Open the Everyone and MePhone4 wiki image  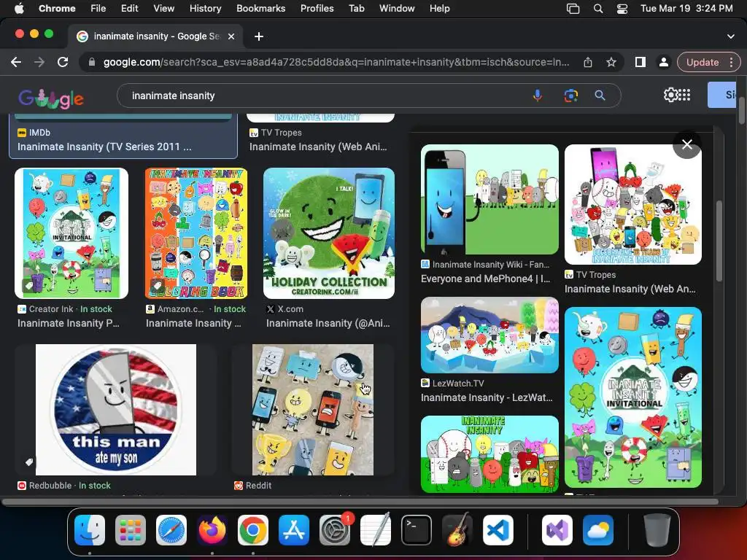(x=489, y=200)
